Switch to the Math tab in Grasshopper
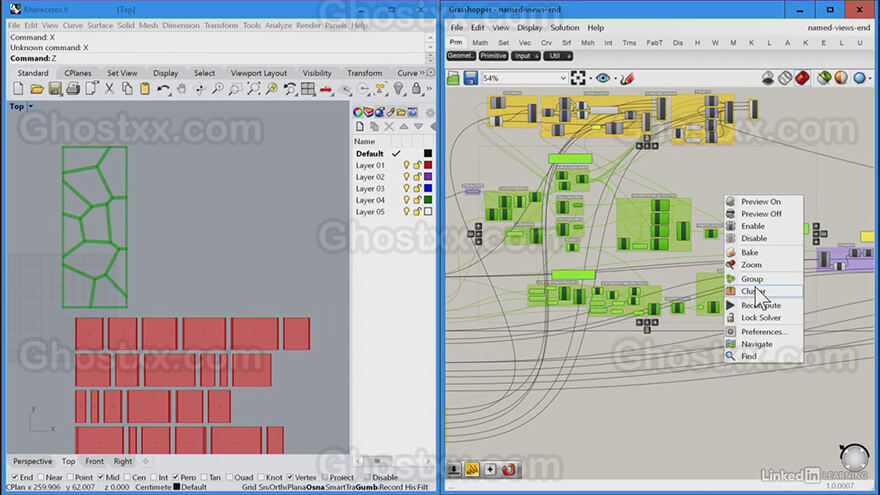Image resolution: width=880 pixels, height=495 pixels. [480, 43]
